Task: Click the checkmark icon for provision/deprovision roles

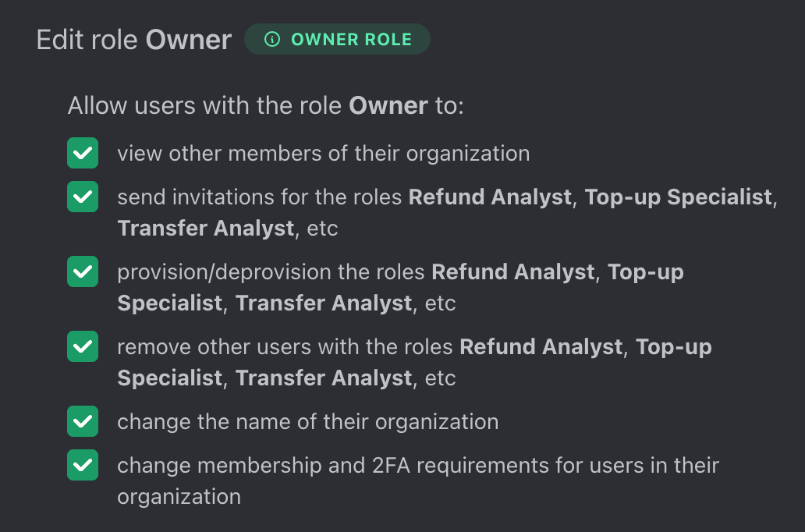Action: [82, 271]
